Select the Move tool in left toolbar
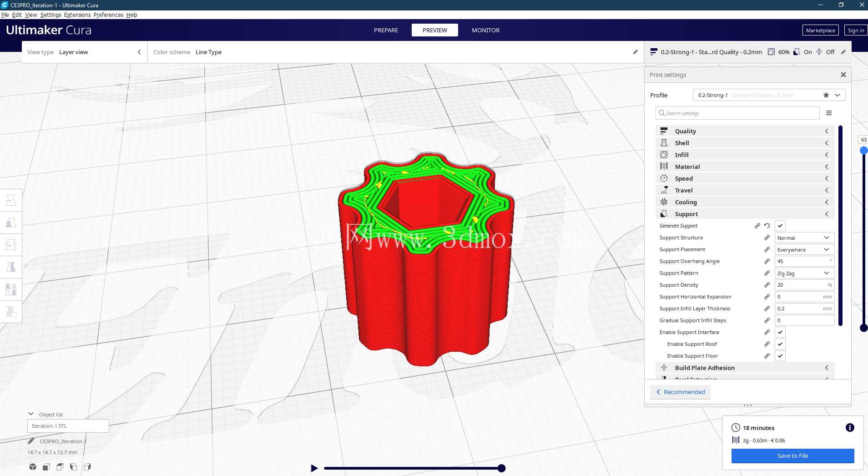Viewport: 868px width, 476px height. point(11,200)
